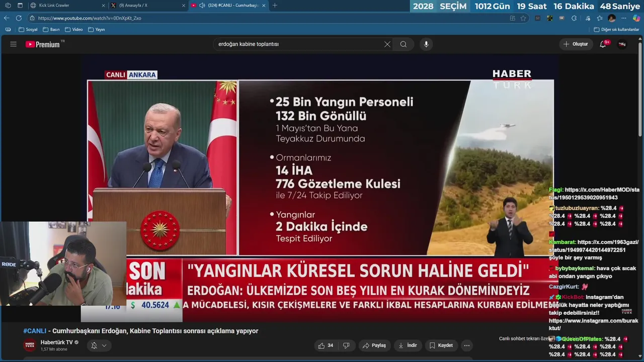Open the instagram.com/burakkutt link in chat
The width and height of the screenshot is (644, 362).
pos(594,324)
